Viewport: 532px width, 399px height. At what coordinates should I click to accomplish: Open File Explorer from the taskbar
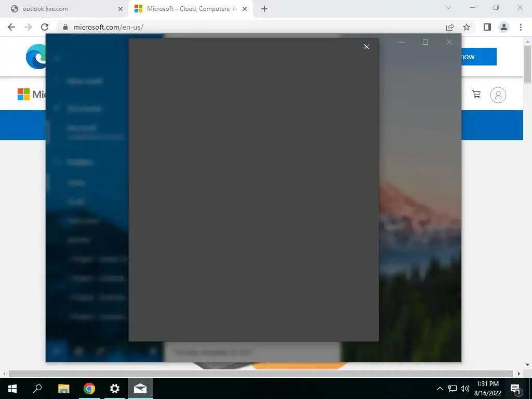(x=63, y=389)
